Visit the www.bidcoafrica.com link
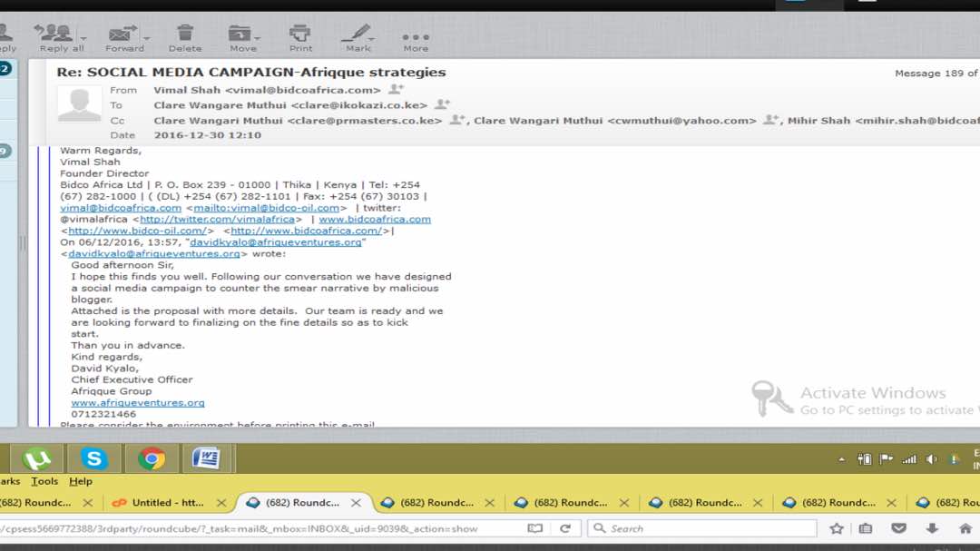980x551 pixels. pos(375,220)
